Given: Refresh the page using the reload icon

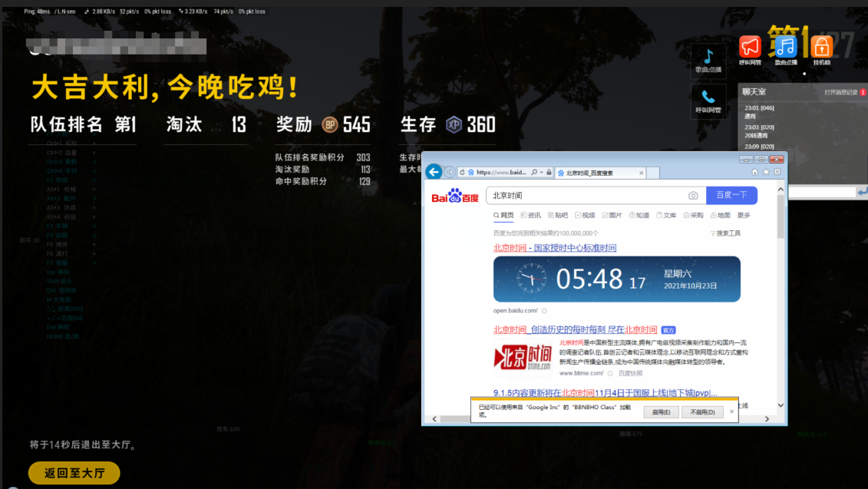Looking at the screenshot, I should [x=462, y=173].
